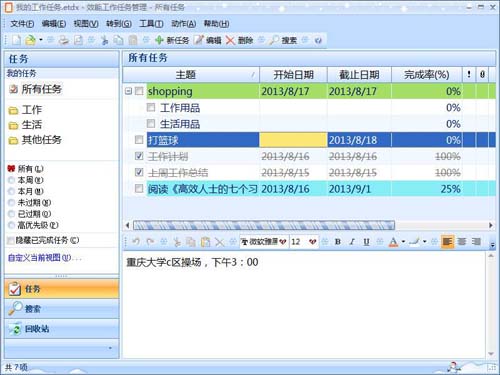The image size is (500, 375).
Task: Click the align left icon in editor toolbar
Action: (447, 241)
